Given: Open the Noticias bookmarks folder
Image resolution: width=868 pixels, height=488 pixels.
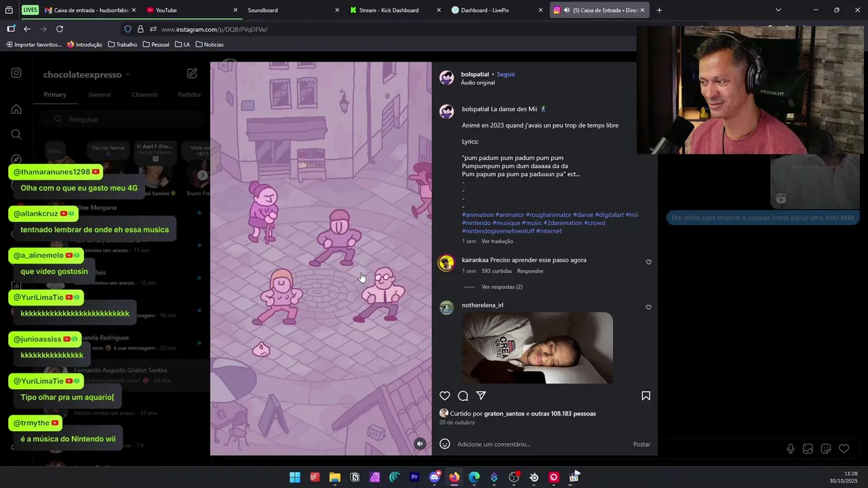Looking at the screenshot, I should click(x=210, y=45).
